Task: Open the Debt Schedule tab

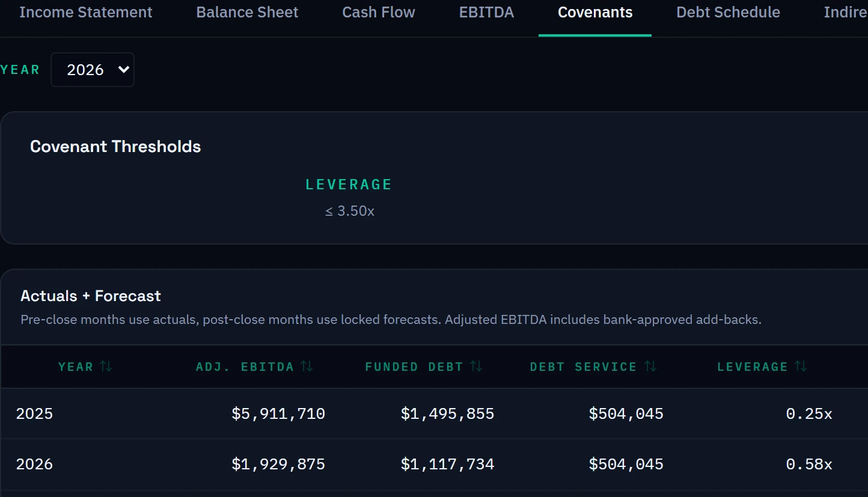Action: point(728,13)
